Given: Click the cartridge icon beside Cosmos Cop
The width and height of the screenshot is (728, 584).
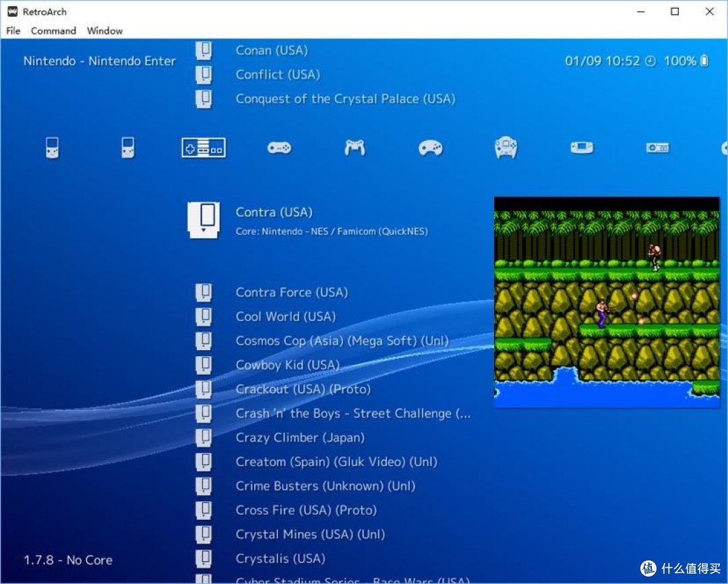Looking at the screenshot, I should [204, 341].
